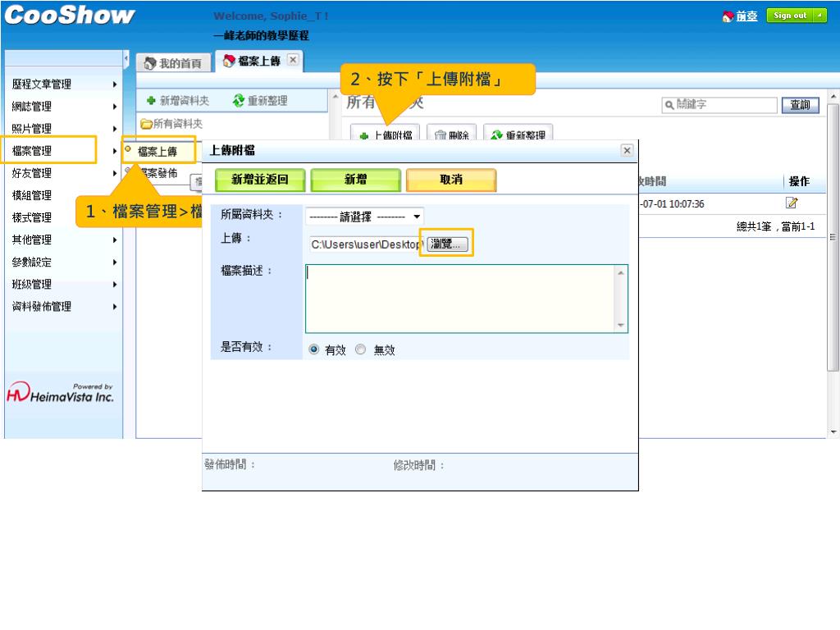Select the 無效 radio button

pyautogui.click(x=361, y=349)
